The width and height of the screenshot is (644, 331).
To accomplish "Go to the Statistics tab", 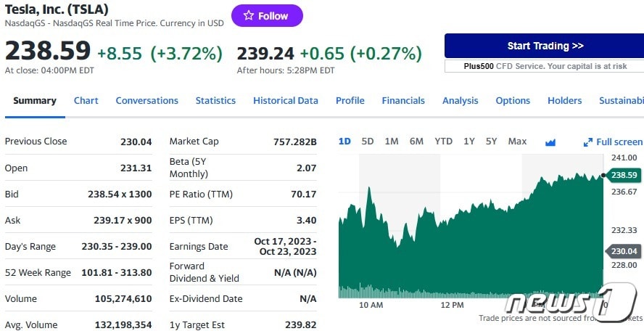I will [215, 101].
